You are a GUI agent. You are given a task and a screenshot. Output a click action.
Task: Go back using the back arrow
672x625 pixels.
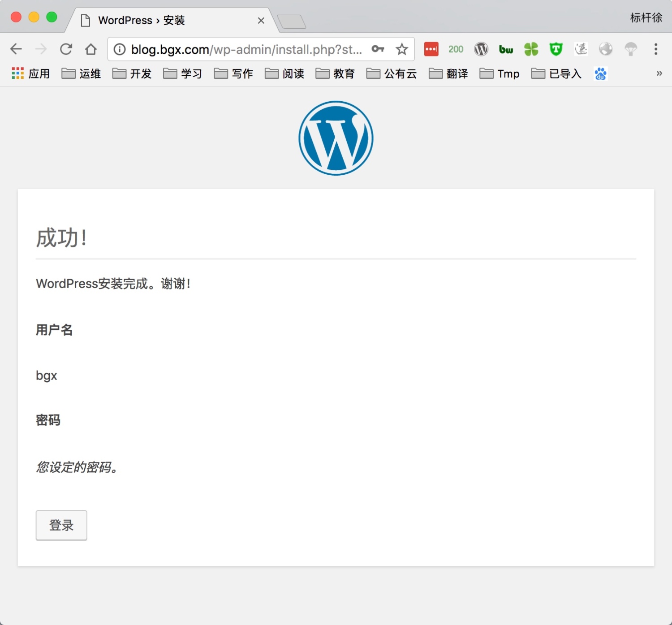16,49
